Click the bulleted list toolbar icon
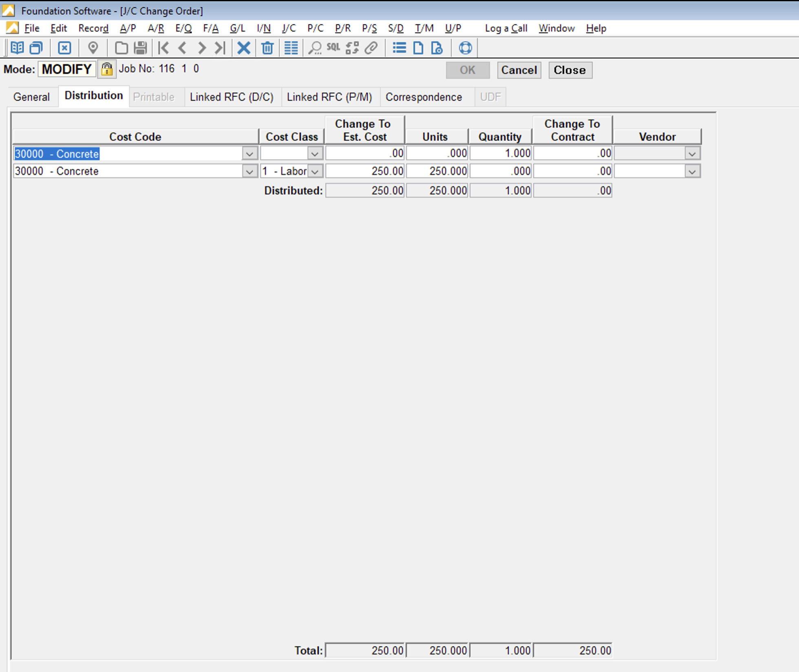Image resolution: width=799 pixels, height=672 pixels. [x=399, y=48]
